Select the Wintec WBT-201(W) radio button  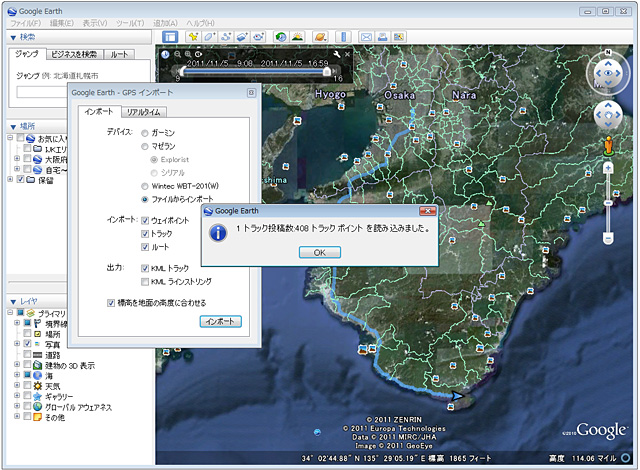144,186
